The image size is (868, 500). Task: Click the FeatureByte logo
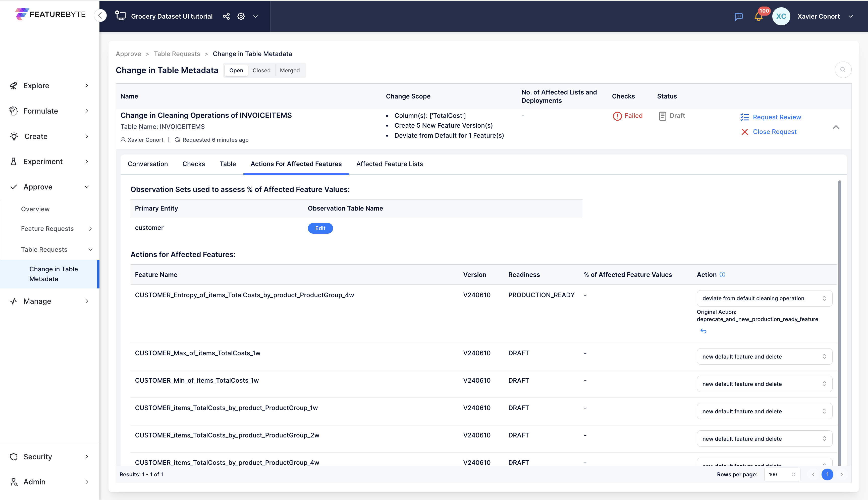pyautogui.click(x=50, y=14)
